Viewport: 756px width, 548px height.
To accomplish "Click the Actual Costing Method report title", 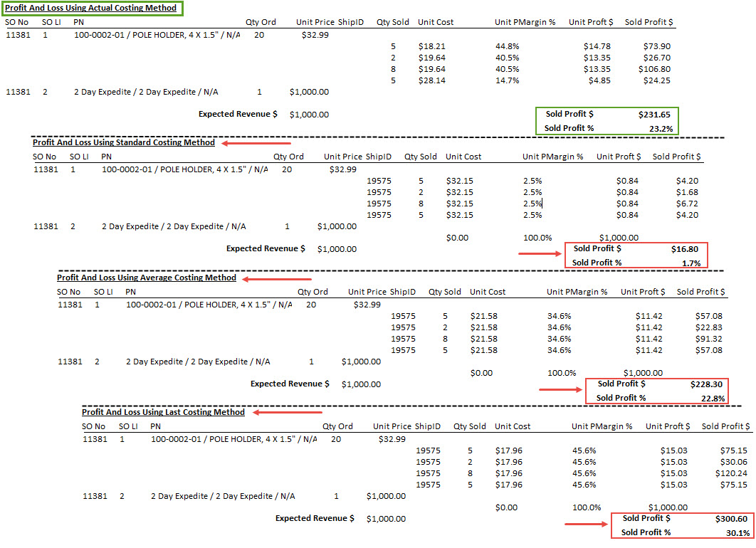I will (90, 9).
